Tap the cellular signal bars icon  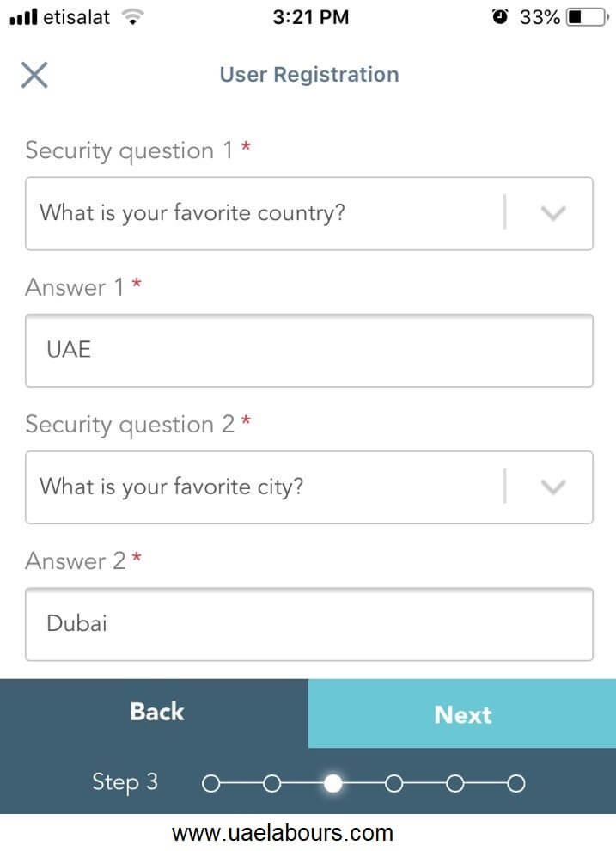tap(23, 17)
